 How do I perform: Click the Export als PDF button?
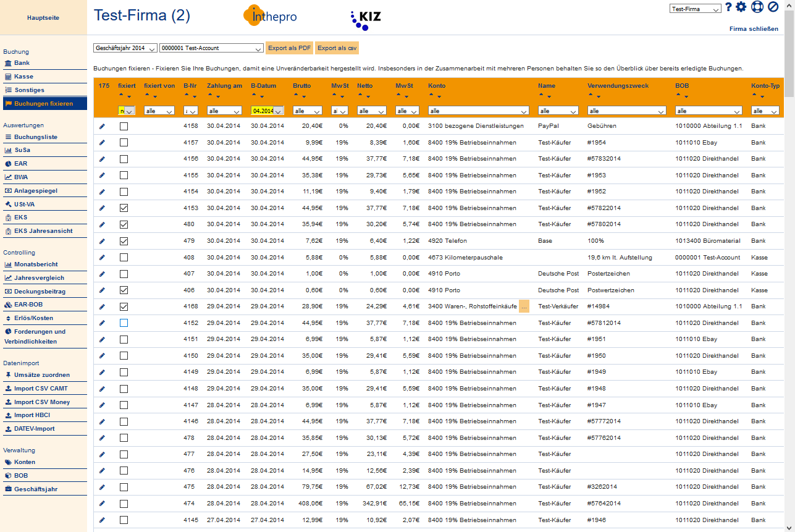(289, 48)
